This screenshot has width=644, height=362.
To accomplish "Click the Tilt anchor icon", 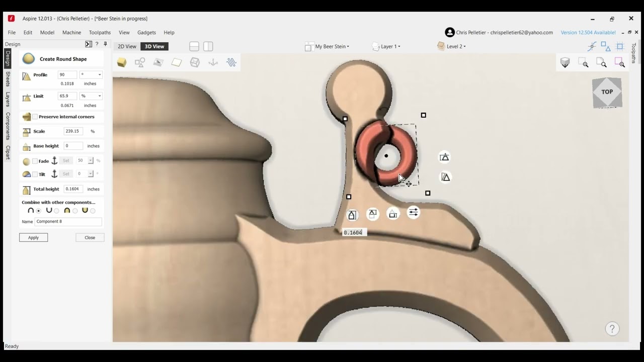I will tap(55, 174).
